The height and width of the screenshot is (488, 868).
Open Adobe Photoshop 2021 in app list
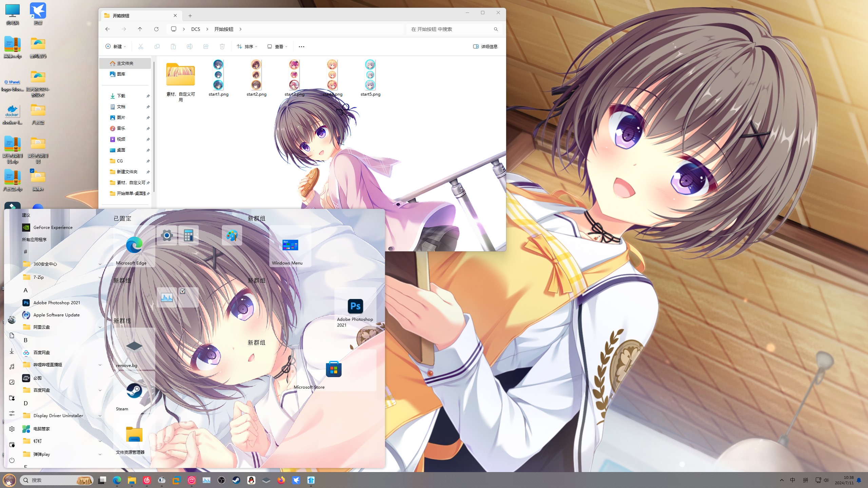(57, 302)
